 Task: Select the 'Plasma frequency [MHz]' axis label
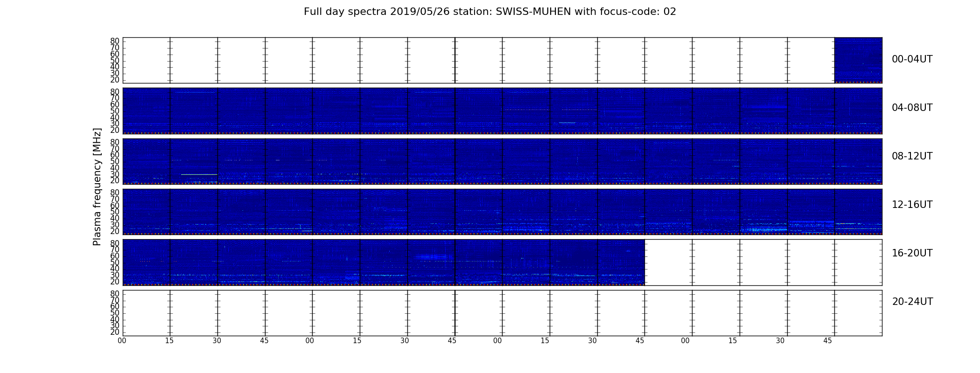[x=97, y=186]
